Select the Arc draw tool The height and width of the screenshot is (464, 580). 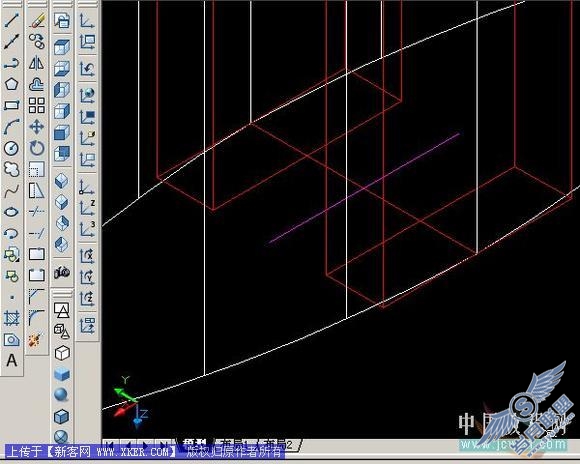[x=11, y=127]
